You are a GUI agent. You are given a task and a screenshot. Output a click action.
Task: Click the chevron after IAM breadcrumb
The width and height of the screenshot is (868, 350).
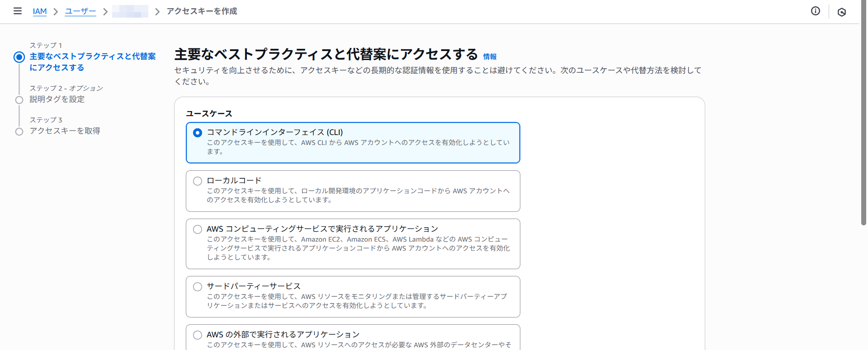click(56, 12)
